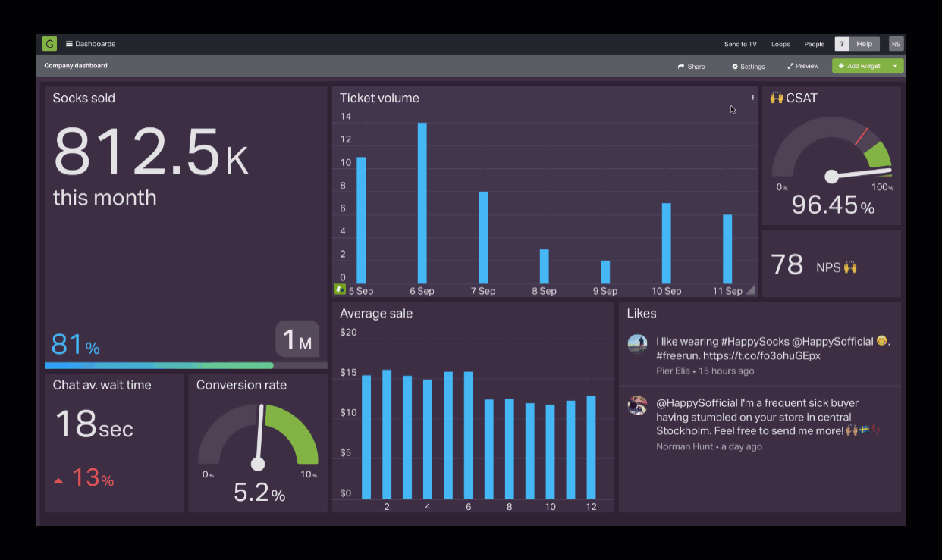Open the NS user avatar
The image size is (942, 560).
click(896, 44)
